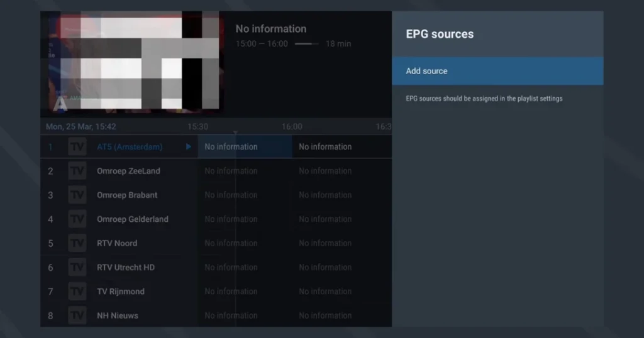Click the TV icon for RTV Utrecht HD
Image resolution: width=644 pixels, height=338 pixels.
tap(77, 268)
